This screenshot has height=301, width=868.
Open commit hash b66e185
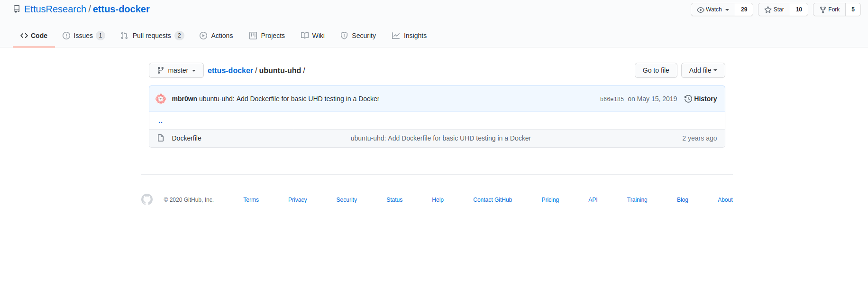click(612, 99)
